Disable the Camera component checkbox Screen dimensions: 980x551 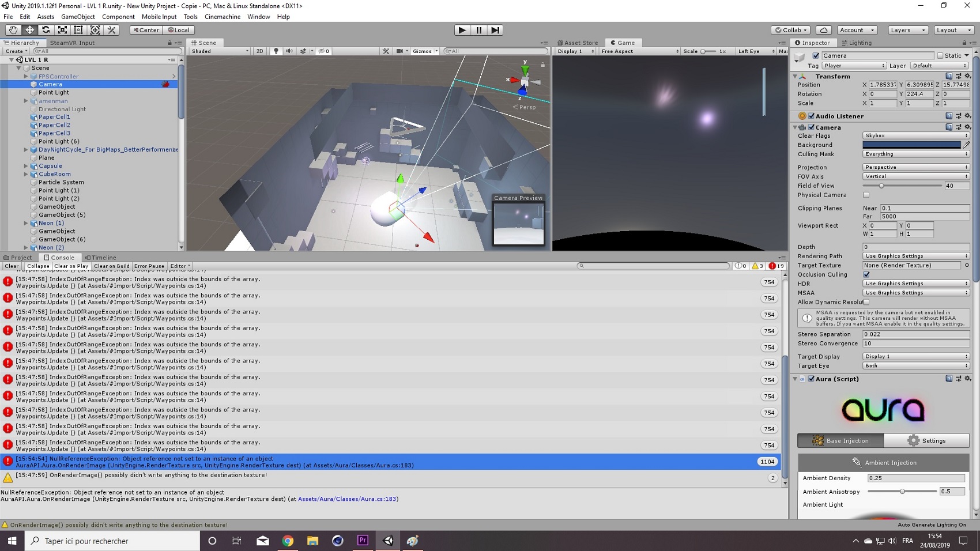[x=811, y=127]
